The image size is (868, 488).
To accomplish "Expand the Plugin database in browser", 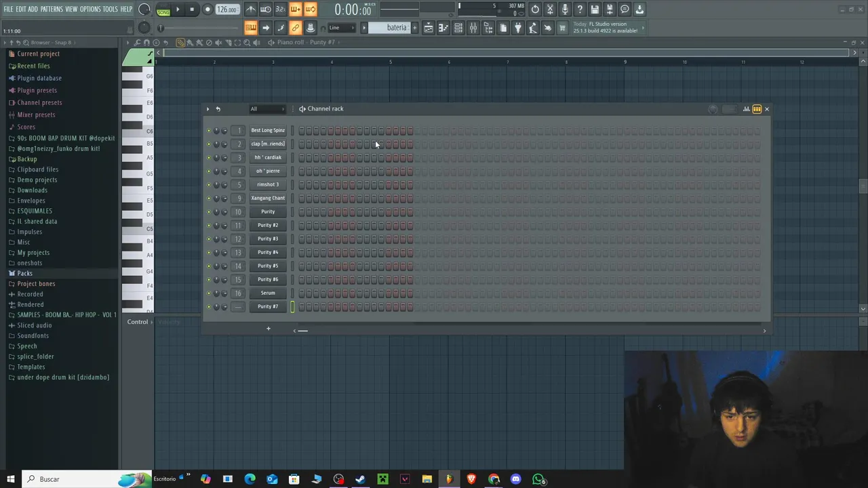I will click(x=39, y=78).
